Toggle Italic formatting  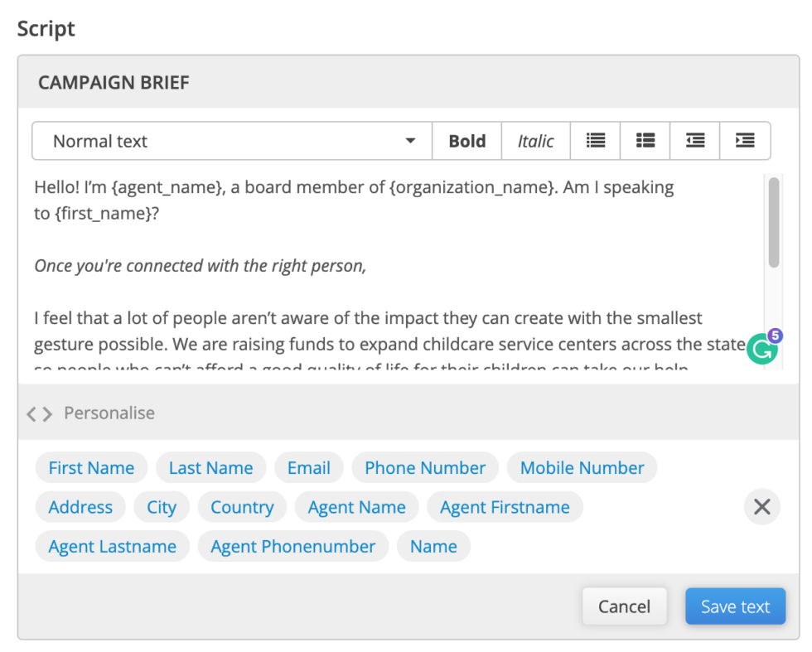(x=535, y=141)
